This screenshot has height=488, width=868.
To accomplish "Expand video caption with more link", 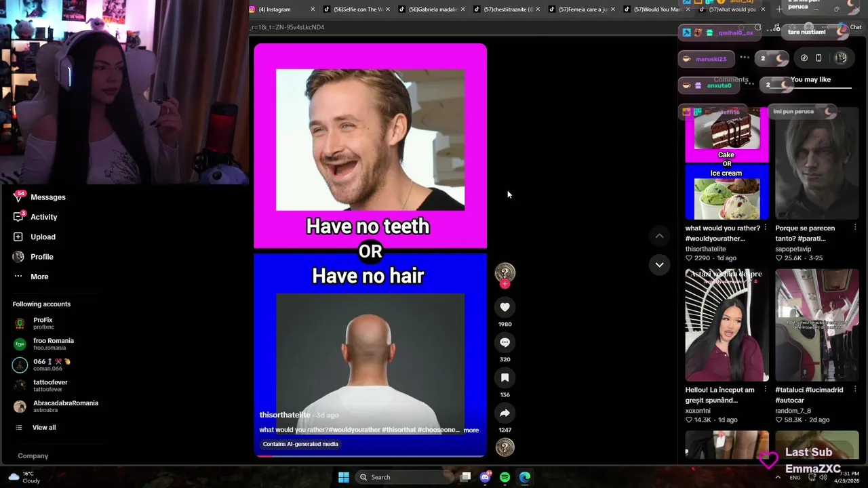I will (x=471, y=430).
